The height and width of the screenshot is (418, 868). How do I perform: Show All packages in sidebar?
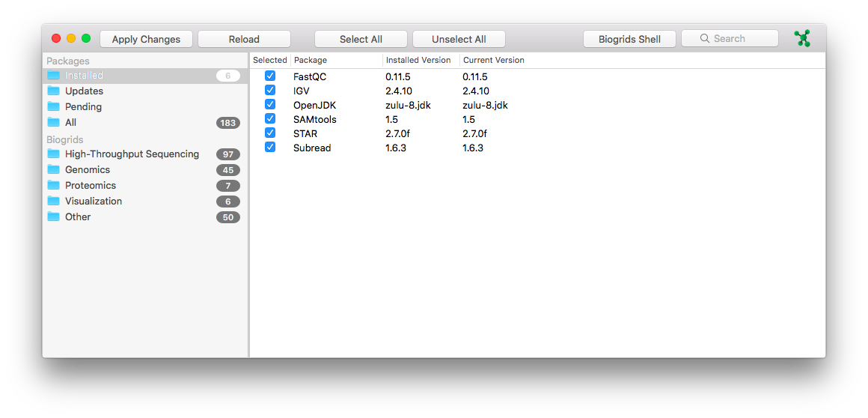(70, 122)
